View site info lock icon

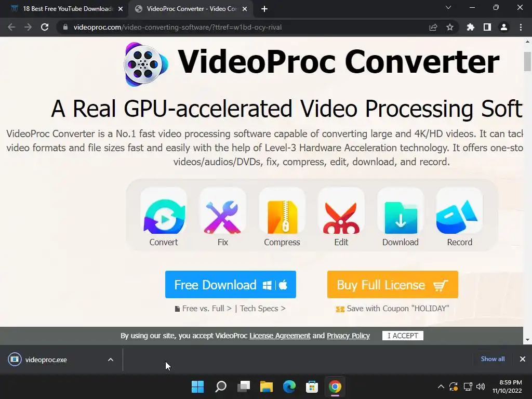pos(65,27)
